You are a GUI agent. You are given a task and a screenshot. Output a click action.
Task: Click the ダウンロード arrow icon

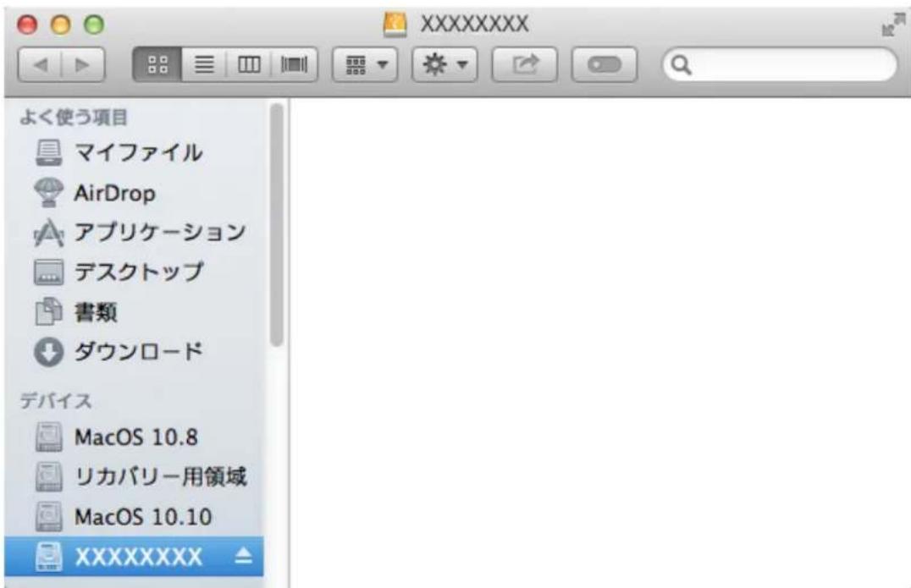[48, 352]
